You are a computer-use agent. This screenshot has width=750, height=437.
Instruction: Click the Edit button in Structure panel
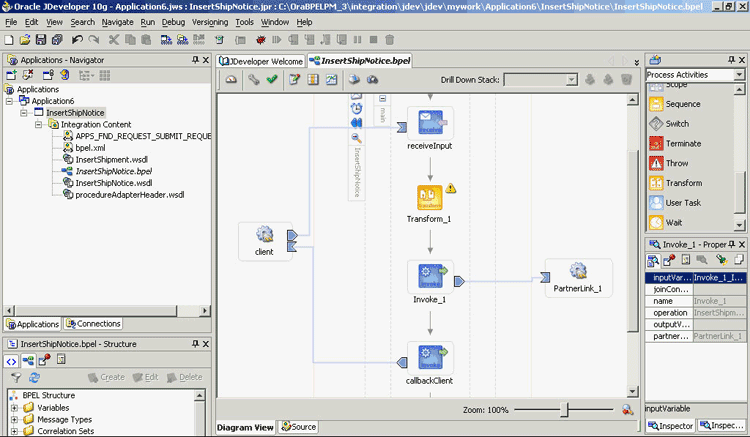click(x=146, y=377)
